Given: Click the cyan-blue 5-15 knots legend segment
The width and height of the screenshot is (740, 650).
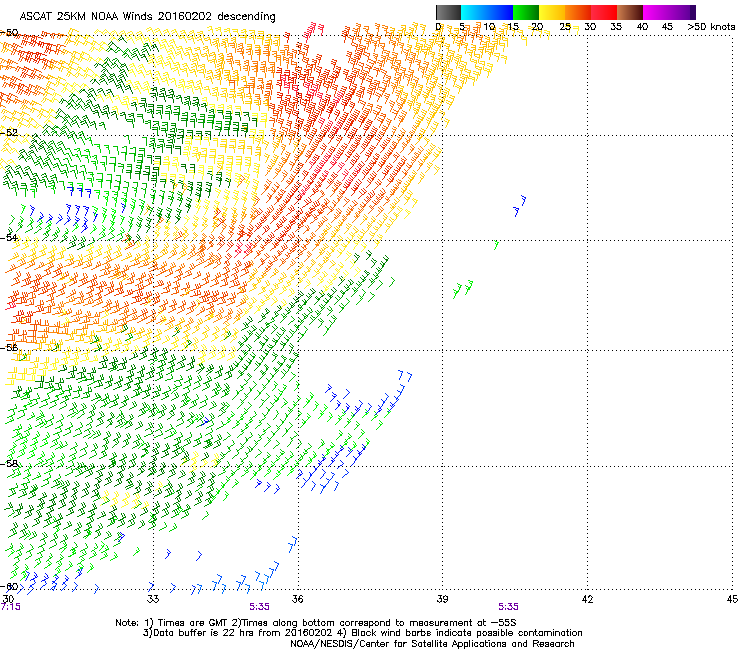Looking at the screenshot, I should [x=487, y=12].
